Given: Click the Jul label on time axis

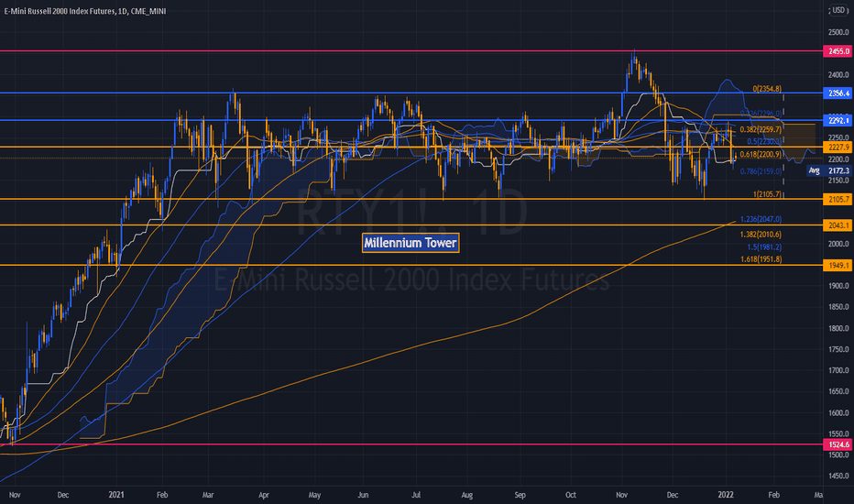Looking at the screenshot, I should click(x=416, y=495).
